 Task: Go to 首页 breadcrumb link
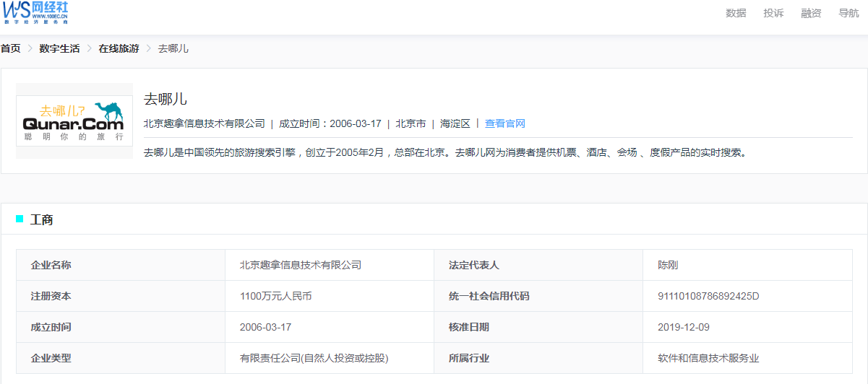(x=10, y=48)
